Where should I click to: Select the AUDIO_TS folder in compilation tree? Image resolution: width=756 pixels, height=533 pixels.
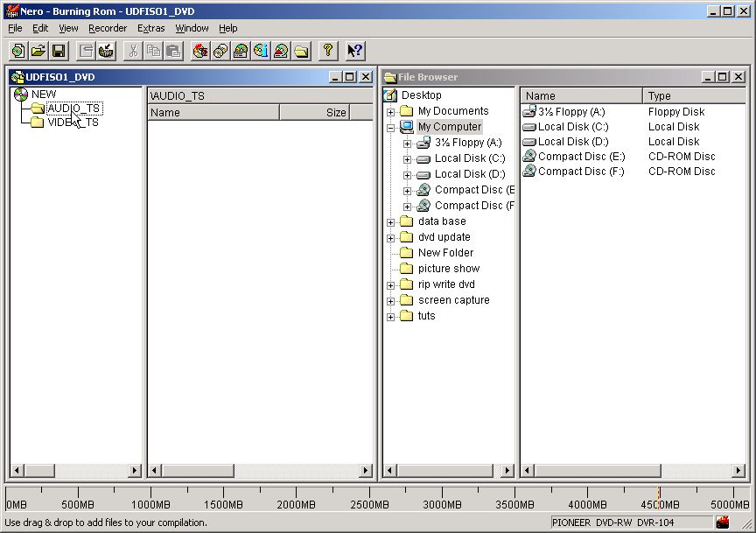pyautogui.click(x=73, y=108)
